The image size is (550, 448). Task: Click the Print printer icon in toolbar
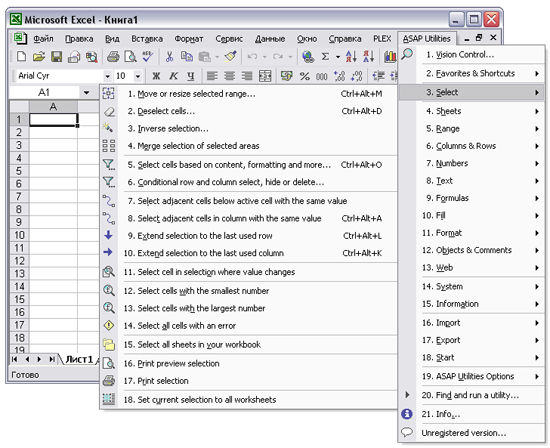pos(113,56)
